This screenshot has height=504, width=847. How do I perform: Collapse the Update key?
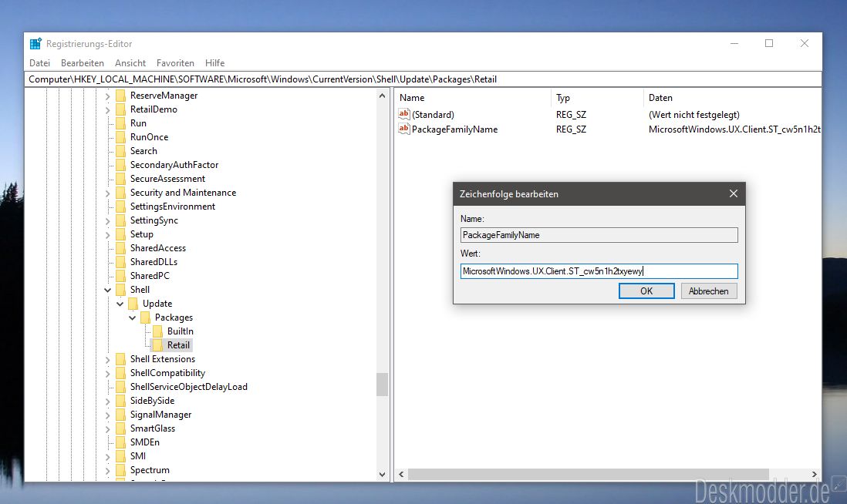[x=120, y=304]
